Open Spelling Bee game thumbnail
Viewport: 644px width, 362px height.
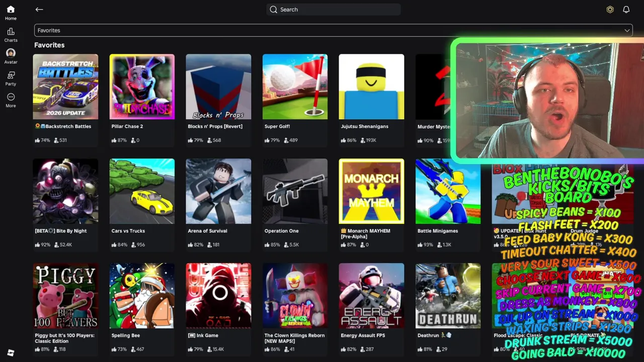click(142, 296)
